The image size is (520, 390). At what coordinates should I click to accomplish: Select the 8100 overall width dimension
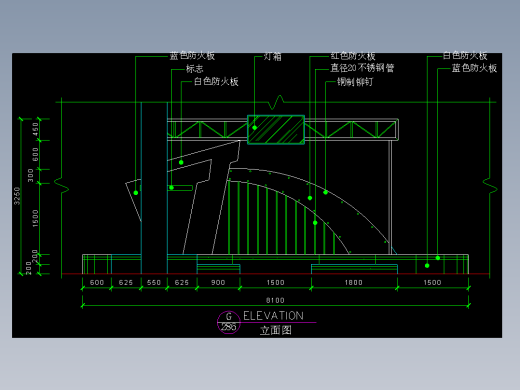[275, 300]
